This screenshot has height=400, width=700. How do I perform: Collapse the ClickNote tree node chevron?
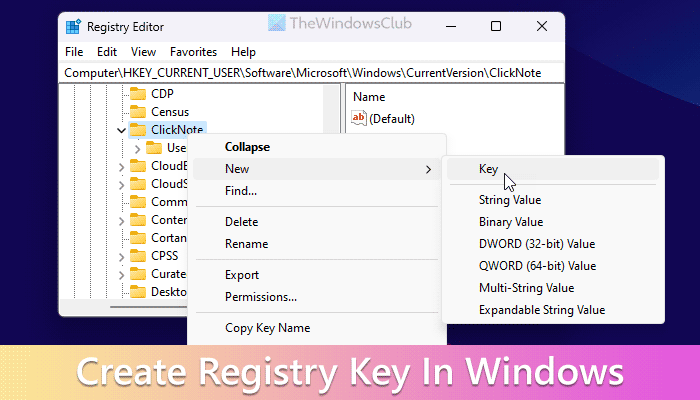(121, 130)
